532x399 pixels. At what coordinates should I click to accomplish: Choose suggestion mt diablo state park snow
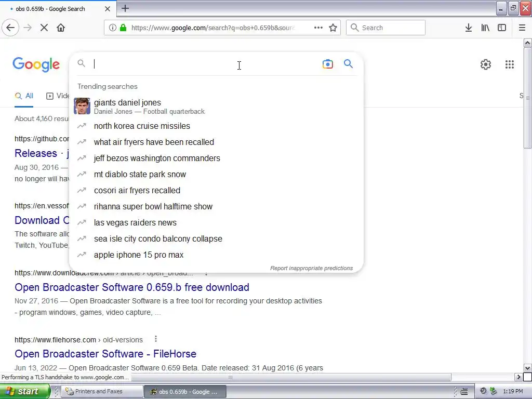(x=216, y=175)
